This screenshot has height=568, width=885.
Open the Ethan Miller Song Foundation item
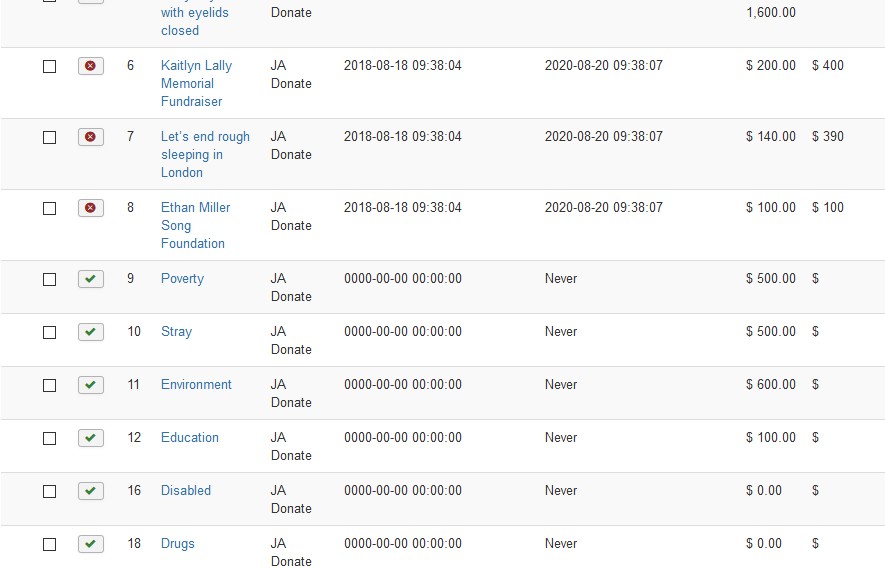point(194,225)
